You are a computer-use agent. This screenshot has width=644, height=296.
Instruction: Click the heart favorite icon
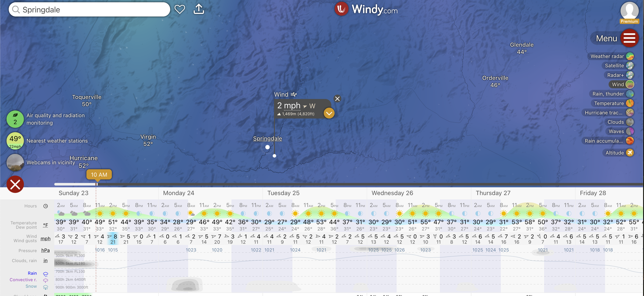pos(180,10)
